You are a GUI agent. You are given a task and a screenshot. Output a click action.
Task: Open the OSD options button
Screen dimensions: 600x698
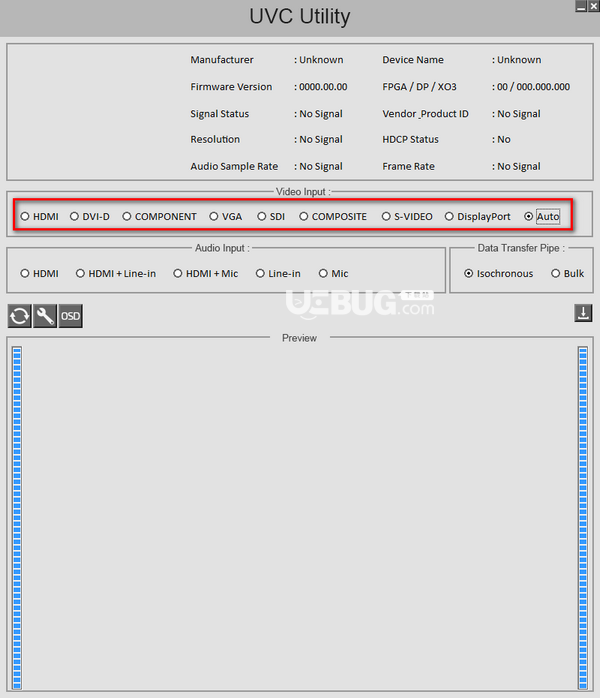pos(70,316)
